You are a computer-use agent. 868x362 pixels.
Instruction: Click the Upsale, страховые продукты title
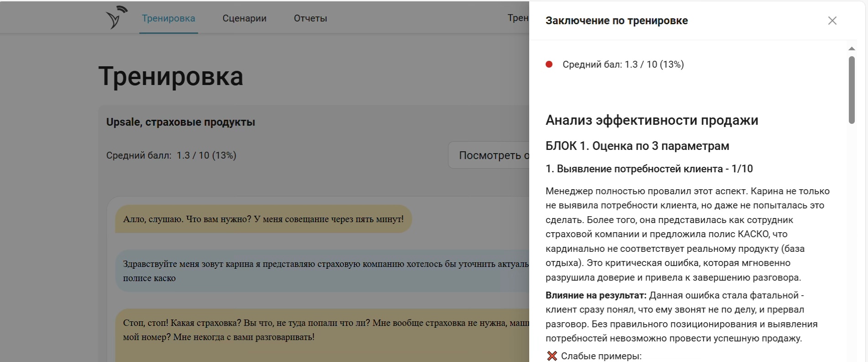[x=180, y=122]
